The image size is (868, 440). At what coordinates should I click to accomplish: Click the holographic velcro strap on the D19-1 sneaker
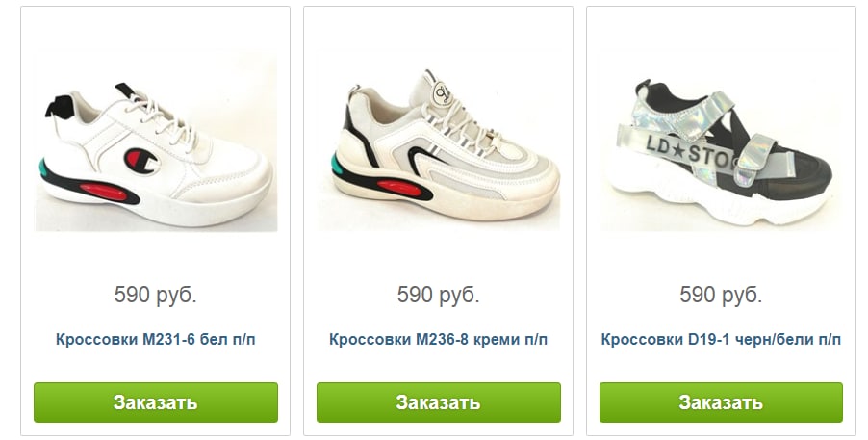tap(753, 159)
